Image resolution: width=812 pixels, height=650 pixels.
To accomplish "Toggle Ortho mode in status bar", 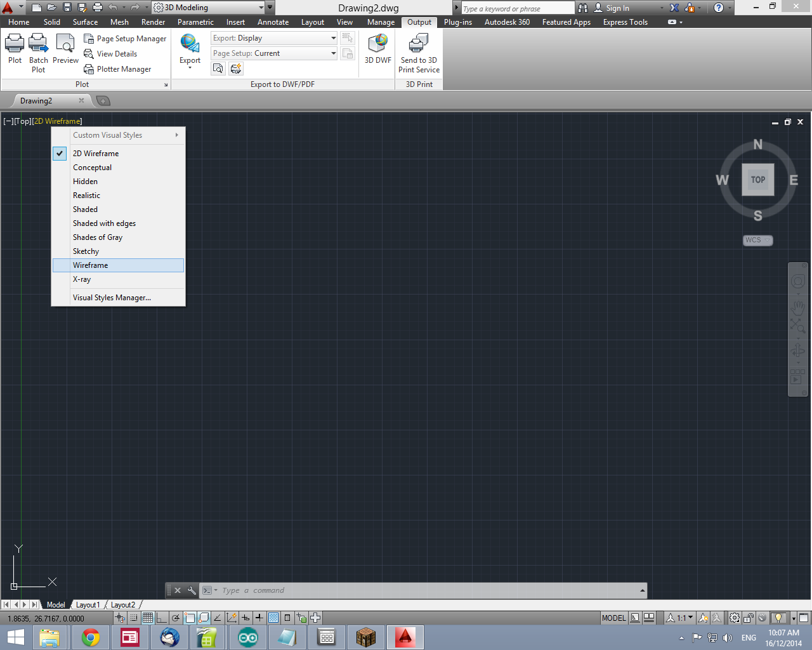I will click(x=161, y=617).
